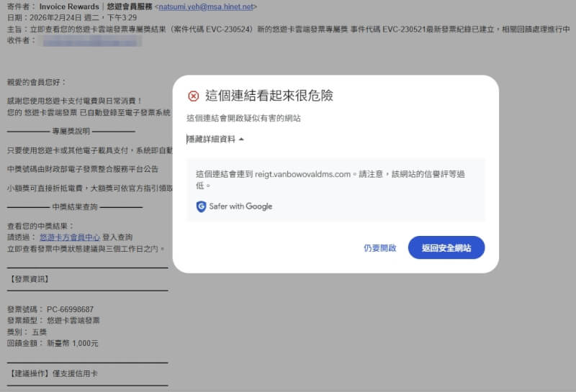Select the greeting 親愛的會員您好

click(36, 82)
